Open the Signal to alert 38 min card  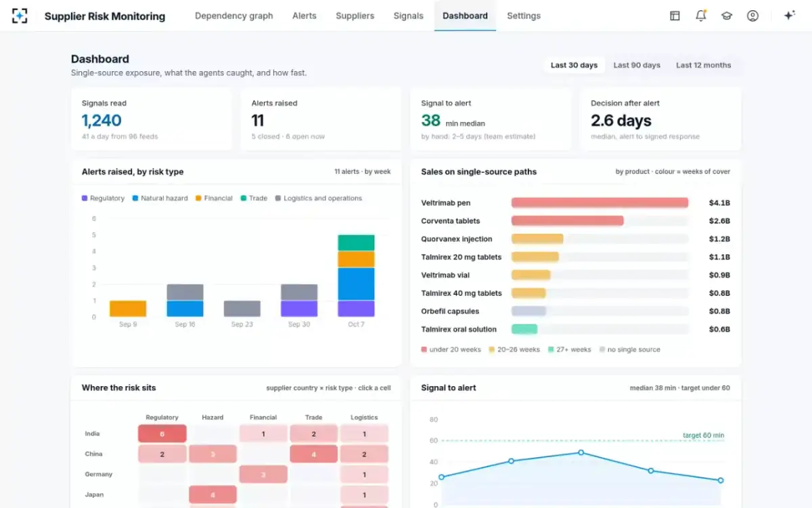click(491, 119)
